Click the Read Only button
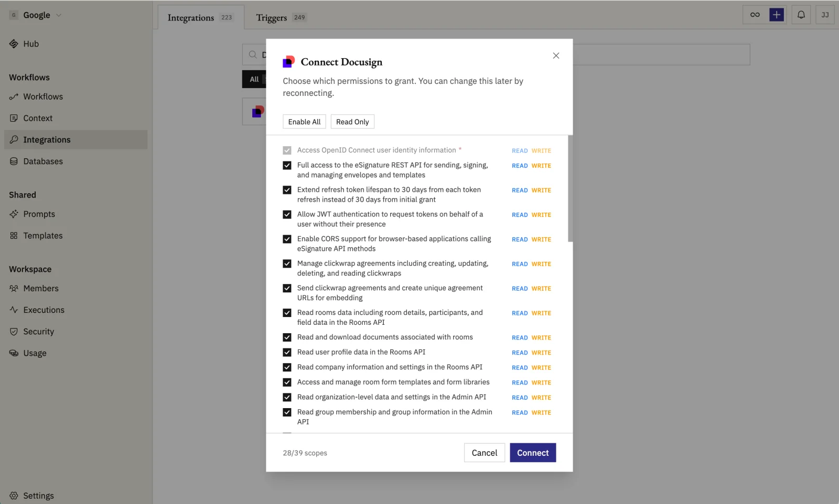The width and height of the screenshot is (839, 504). (x=352, y=122)
